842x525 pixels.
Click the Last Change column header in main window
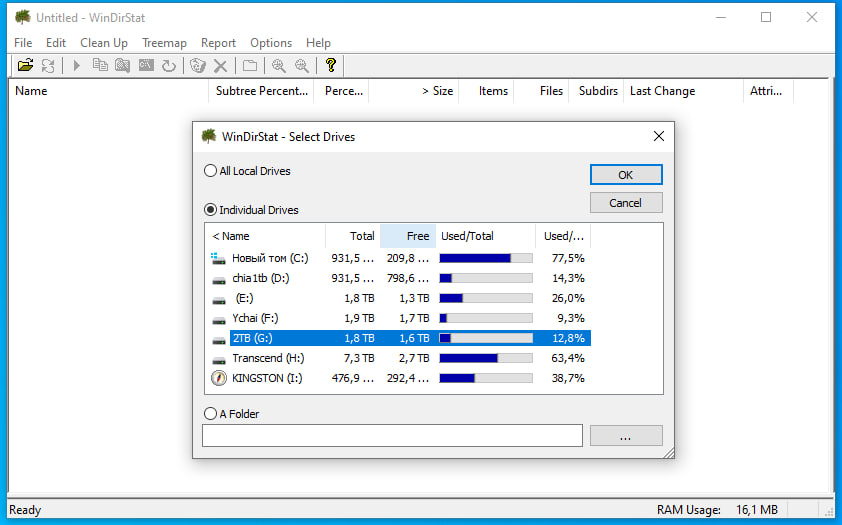point(683,91)
